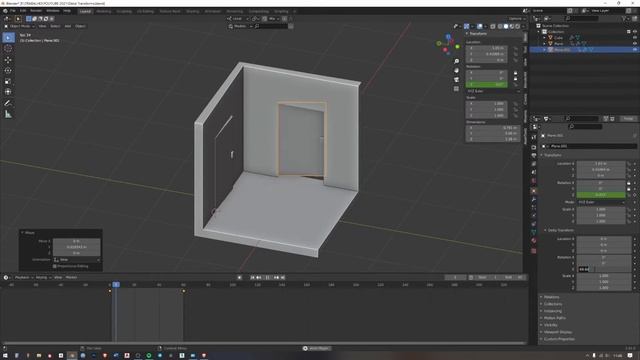The height and width of the screenshot is (360, 640).
Task: Choose the Move tool
Action: (8, 60)
